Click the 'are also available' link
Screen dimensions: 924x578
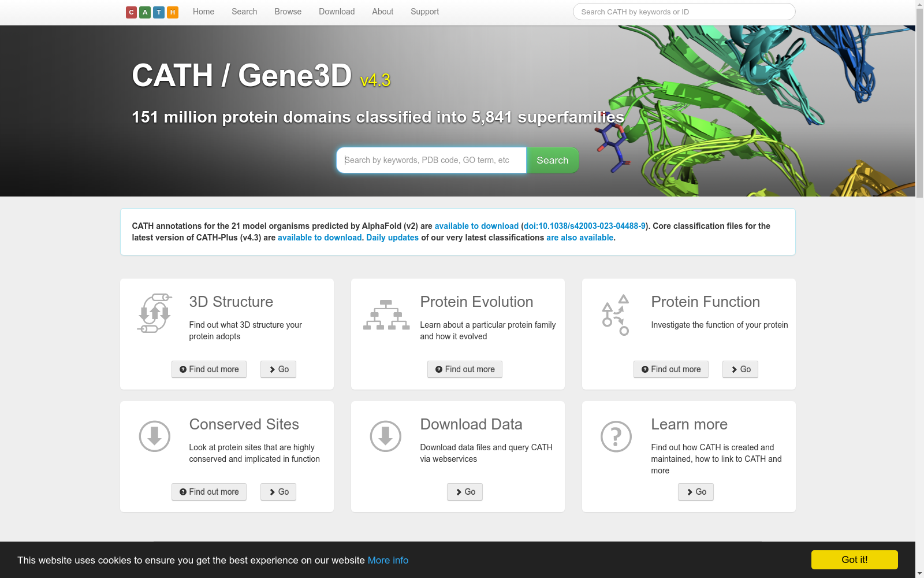pyautogui.click(x=580, y=238)
